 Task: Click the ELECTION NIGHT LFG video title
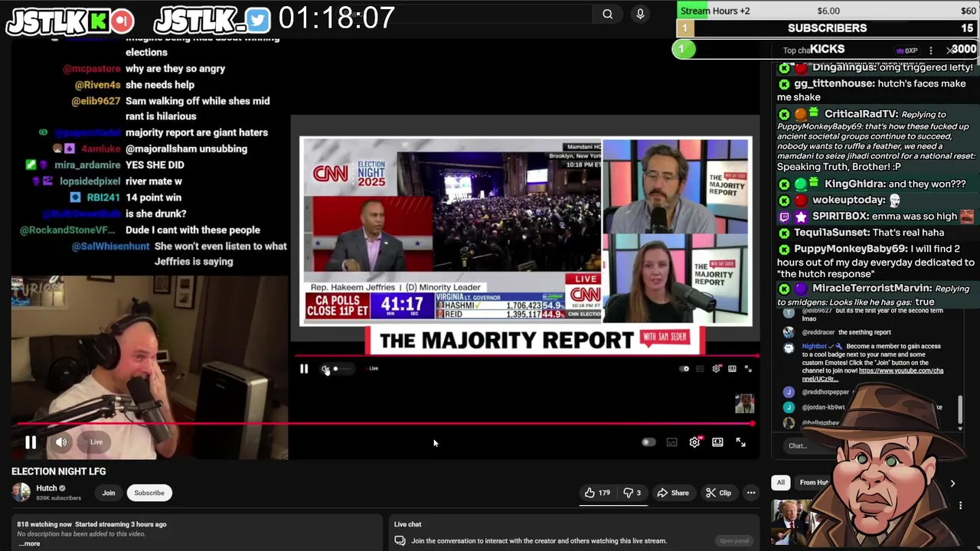[x=59, y=471]
